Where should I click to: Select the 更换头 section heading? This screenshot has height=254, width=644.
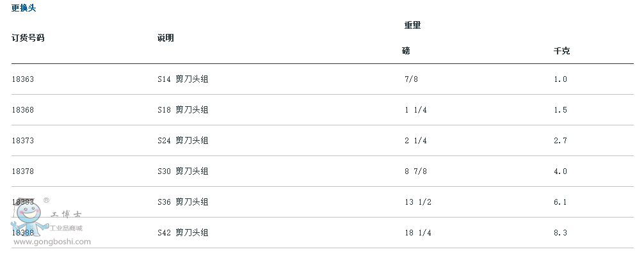tap(24, 8)
